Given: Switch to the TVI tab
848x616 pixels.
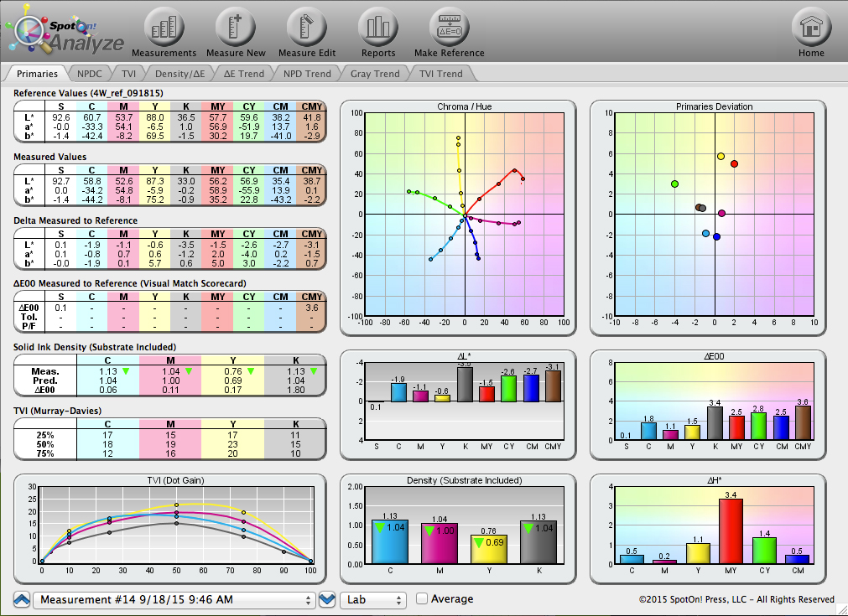Looking at the screenshot, I should pyautogui.click(x=128, y=74).
